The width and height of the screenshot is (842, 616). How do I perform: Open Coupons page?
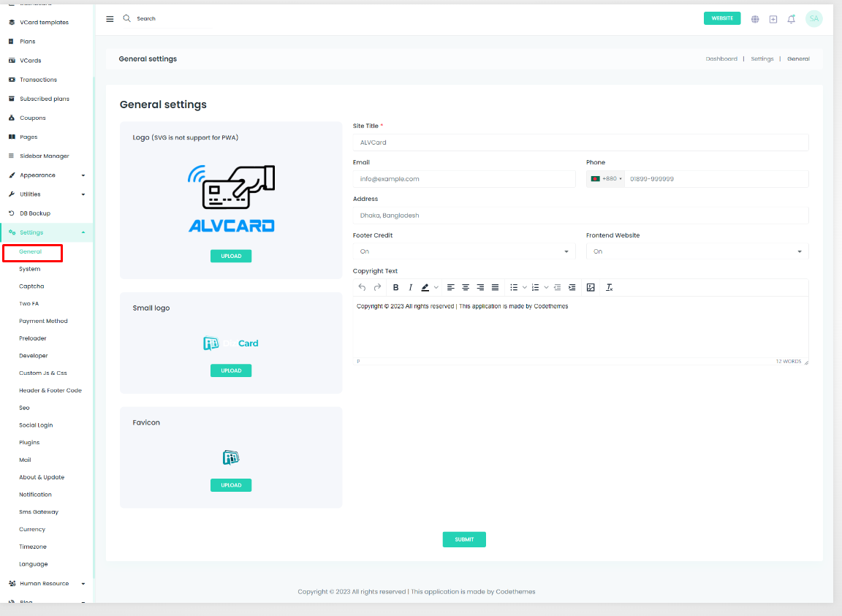[33, 118]
